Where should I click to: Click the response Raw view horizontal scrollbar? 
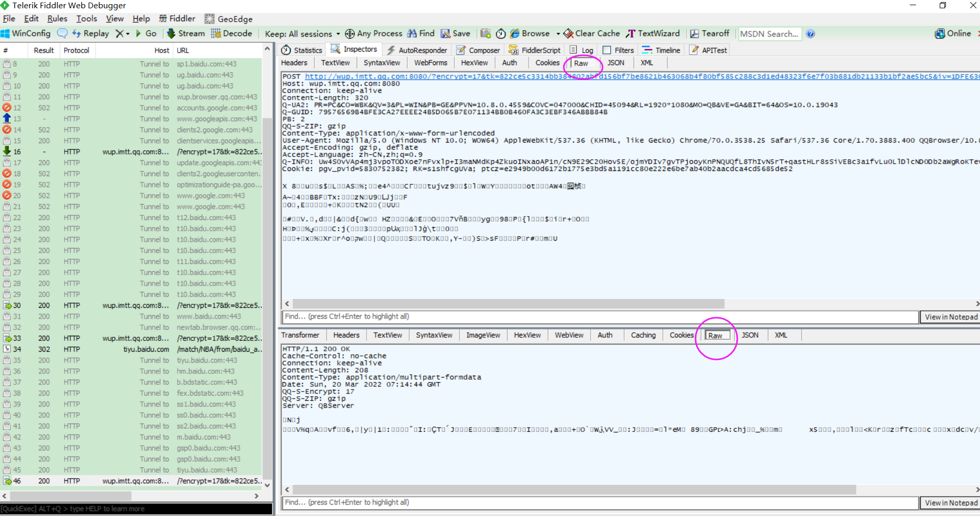(x=574, y=490)
